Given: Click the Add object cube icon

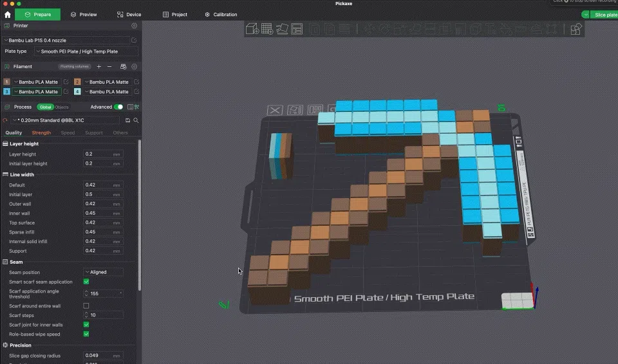Looking at the screenshot, I should 252,29.
